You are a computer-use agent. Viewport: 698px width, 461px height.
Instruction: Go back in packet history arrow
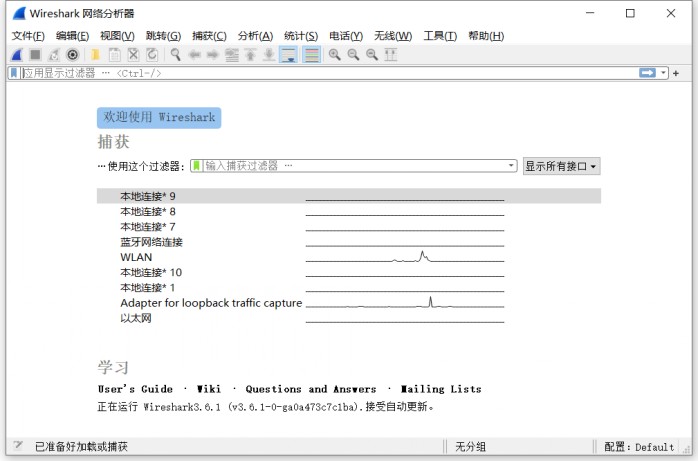195,55
